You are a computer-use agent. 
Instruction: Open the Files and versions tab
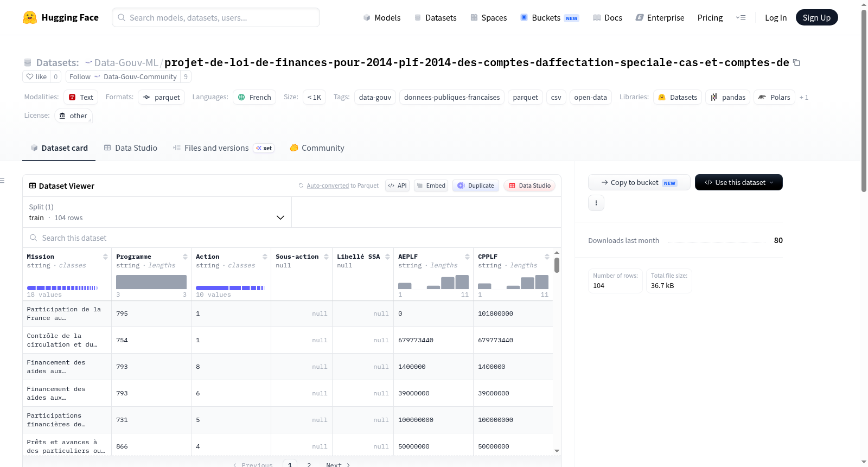pyautogui.click(x=224, y=148)
